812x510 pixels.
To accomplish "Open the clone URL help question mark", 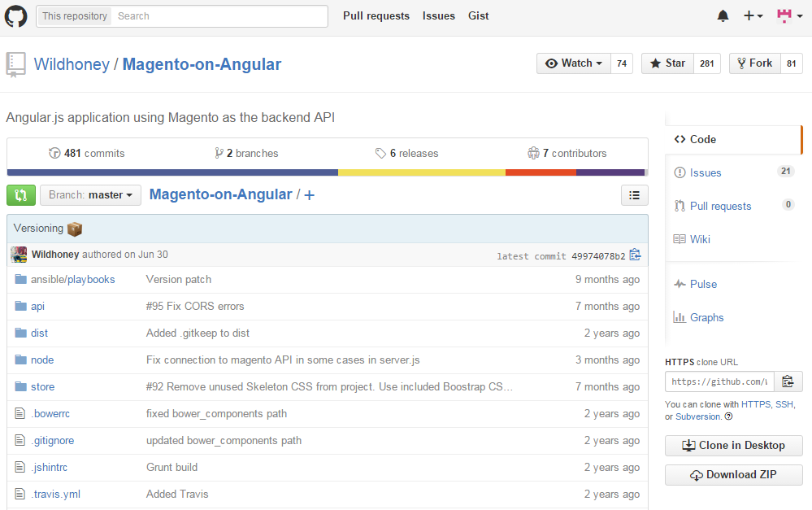I will coord(728,416).
